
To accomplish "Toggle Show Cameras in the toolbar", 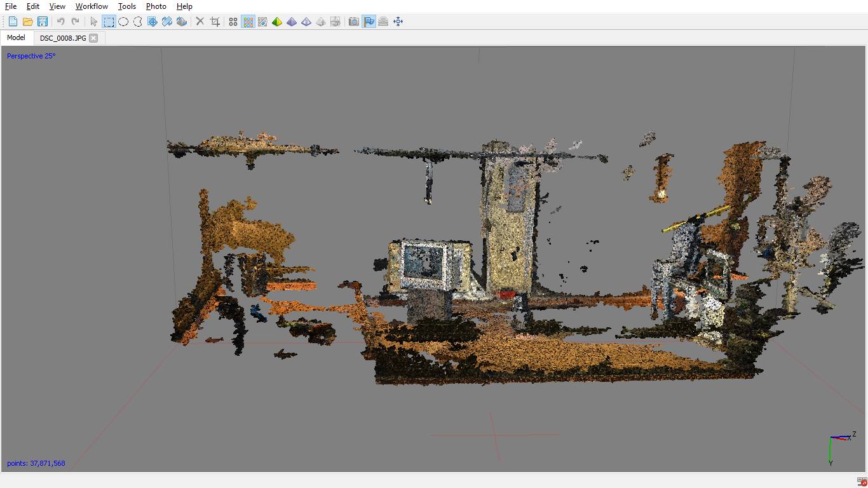I will pos(354,22).
